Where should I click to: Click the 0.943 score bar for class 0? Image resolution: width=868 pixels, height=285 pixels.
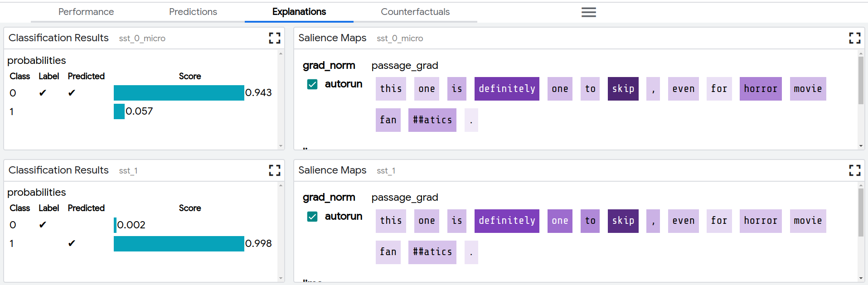point(179,93)
